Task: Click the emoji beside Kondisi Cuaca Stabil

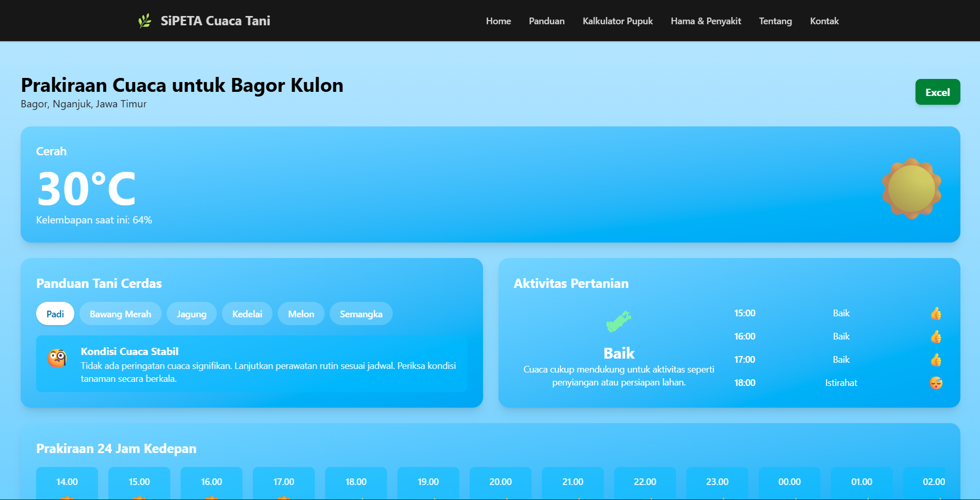Action: point(57,358)
